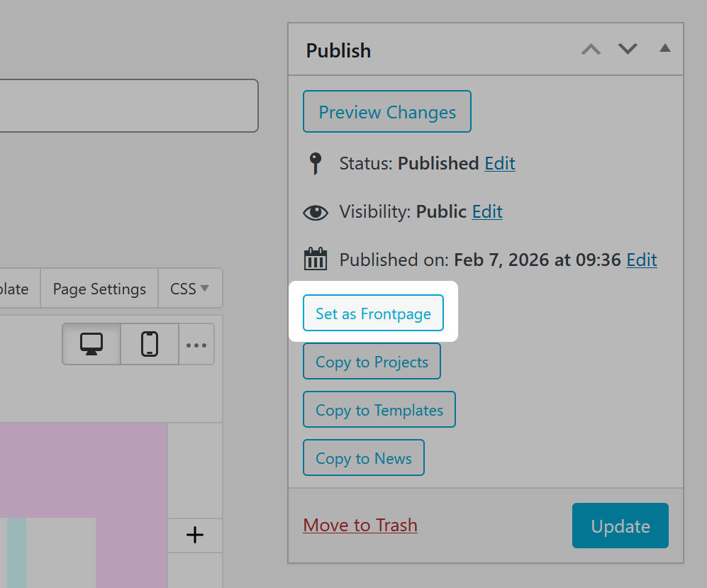Click the status key icon
The height and width of the screenshot is (588, 707).
click(316, 163)
